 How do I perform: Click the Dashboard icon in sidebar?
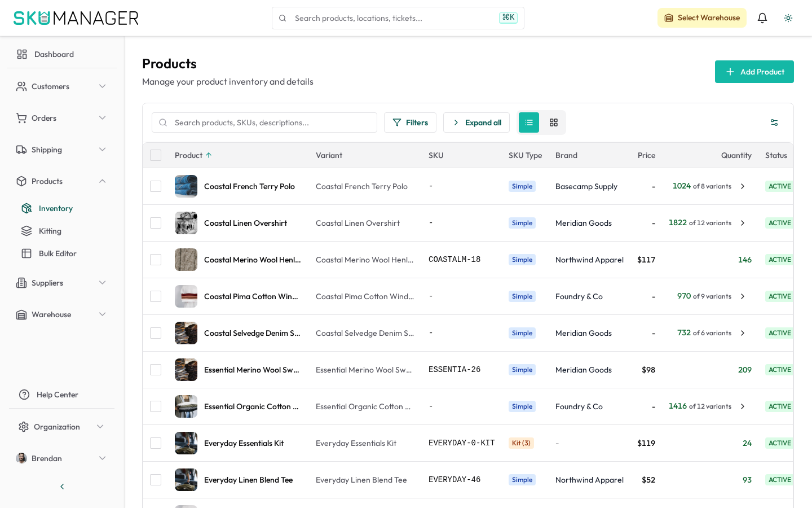22,54
